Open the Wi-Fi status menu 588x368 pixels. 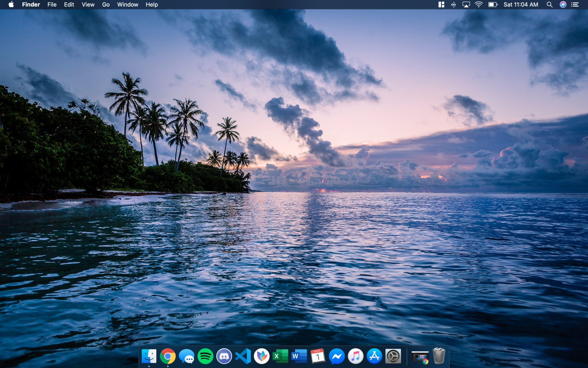[479, 4]
